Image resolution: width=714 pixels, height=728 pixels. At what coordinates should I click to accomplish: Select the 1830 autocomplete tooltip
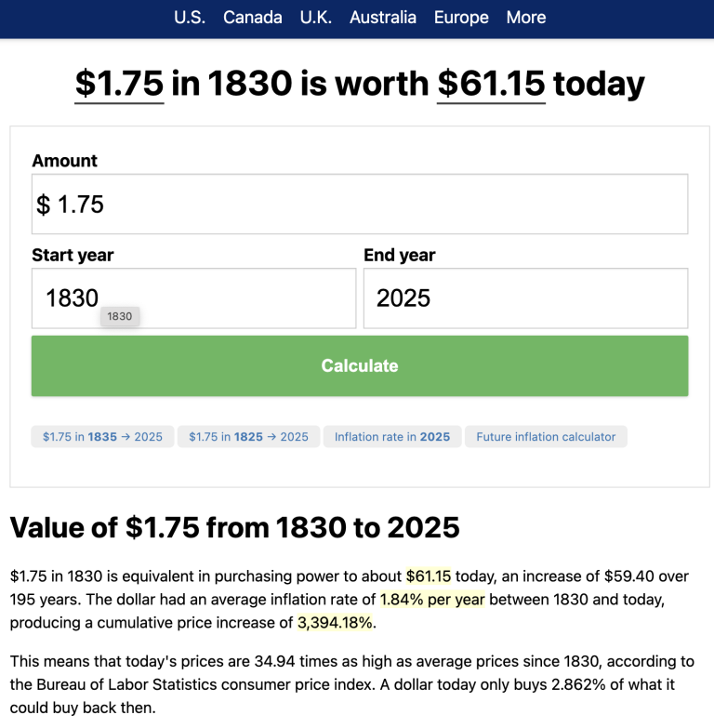point(120,316)
